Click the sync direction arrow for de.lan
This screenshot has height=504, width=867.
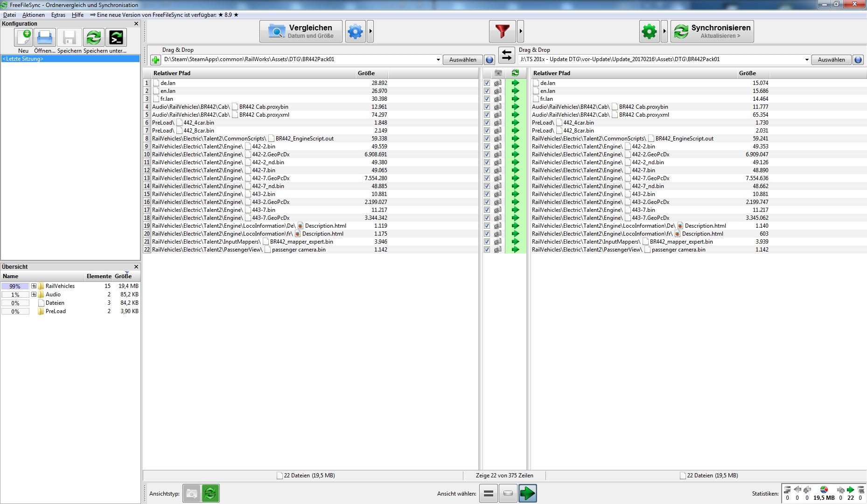pos(515,83)
